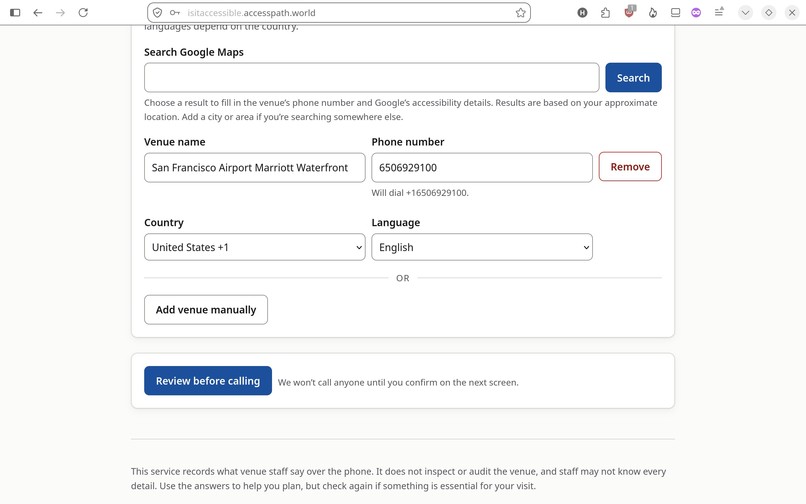Image resolution: width=806 pixels, height=504 pixels.
Task: Open the Country dropdown showing United States +1
Action: click(254, 247)
